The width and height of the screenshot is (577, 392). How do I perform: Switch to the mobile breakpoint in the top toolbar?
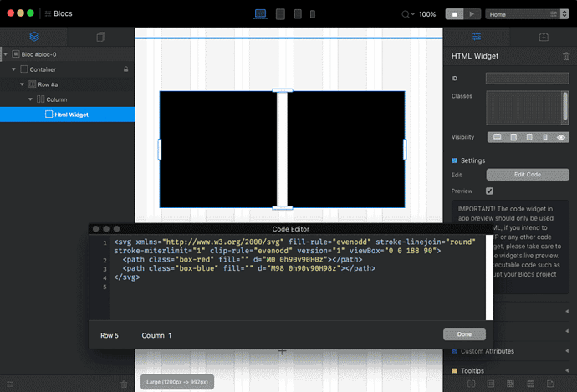click(314, 14)
